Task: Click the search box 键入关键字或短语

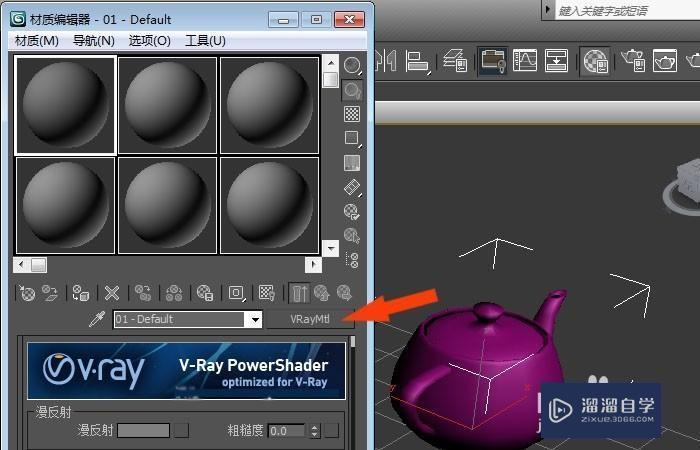Action: tap(627, 10)
